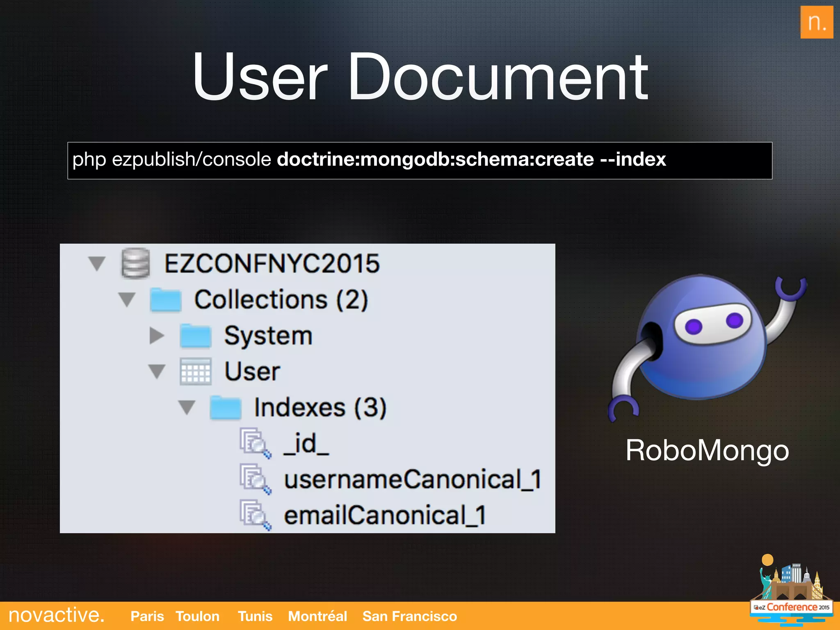Select the usernameCanonical_1 index label
Image resolution: width=840 pixels, height=630 pixels.
point(412,479)
